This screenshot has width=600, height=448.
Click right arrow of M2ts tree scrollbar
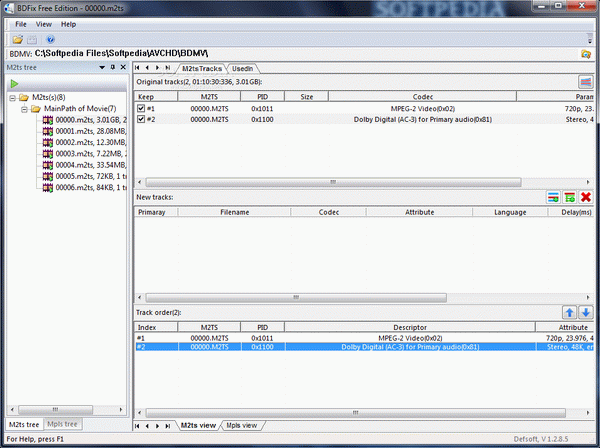click(x=121, y=409)
